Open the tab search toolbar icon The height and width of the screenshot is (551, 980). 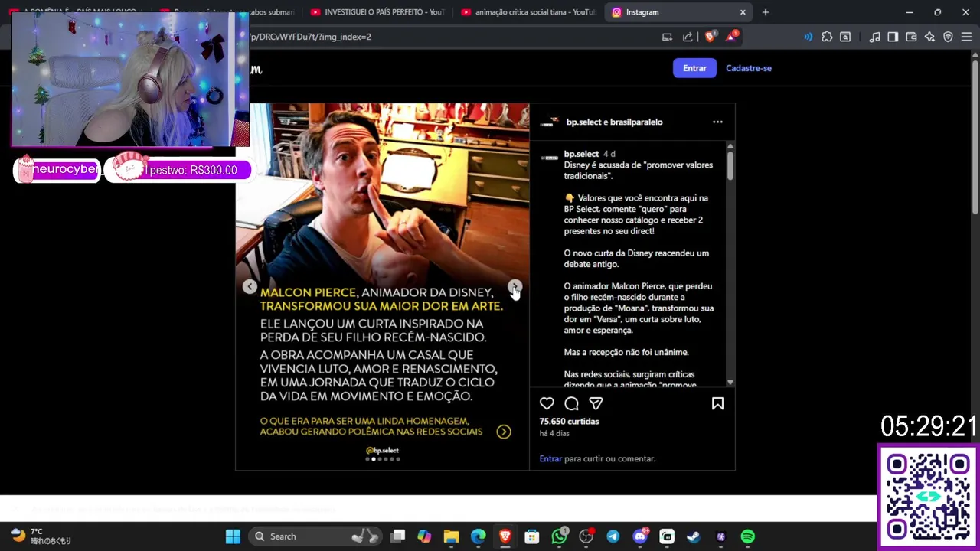845,37
